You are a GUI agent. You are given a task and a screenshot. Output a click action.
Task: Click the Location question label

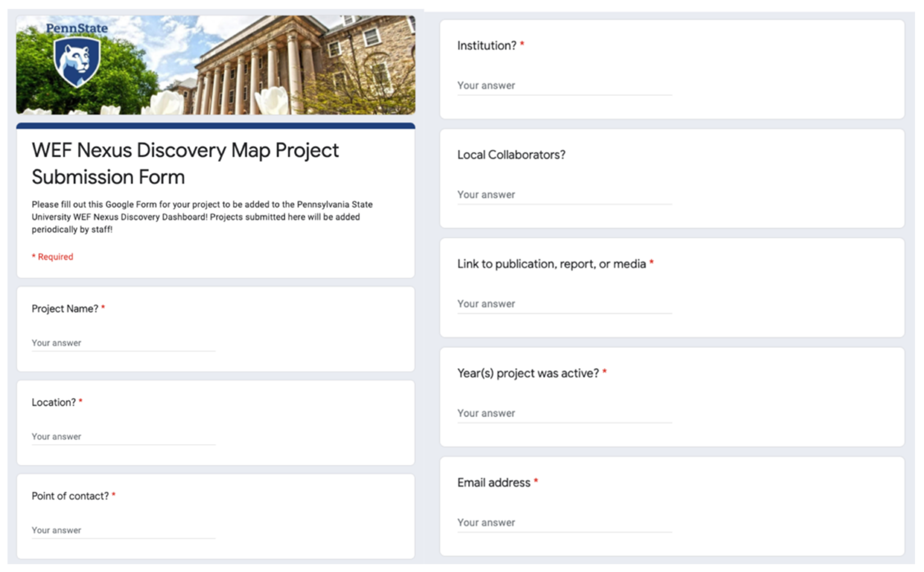pos(54,402)
